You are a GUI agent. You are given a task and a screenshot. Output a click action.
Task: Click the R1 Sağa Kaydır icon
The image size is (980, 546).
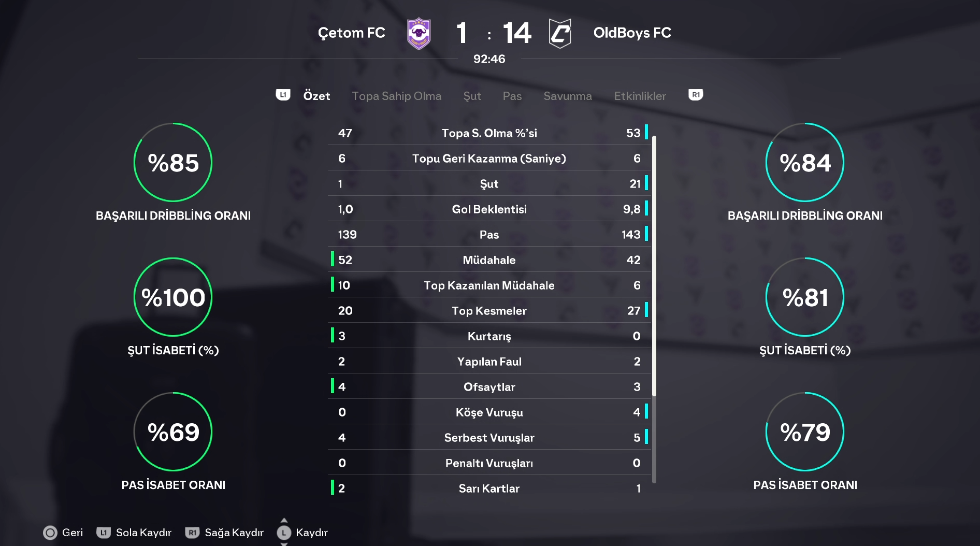tap(192, 533)
